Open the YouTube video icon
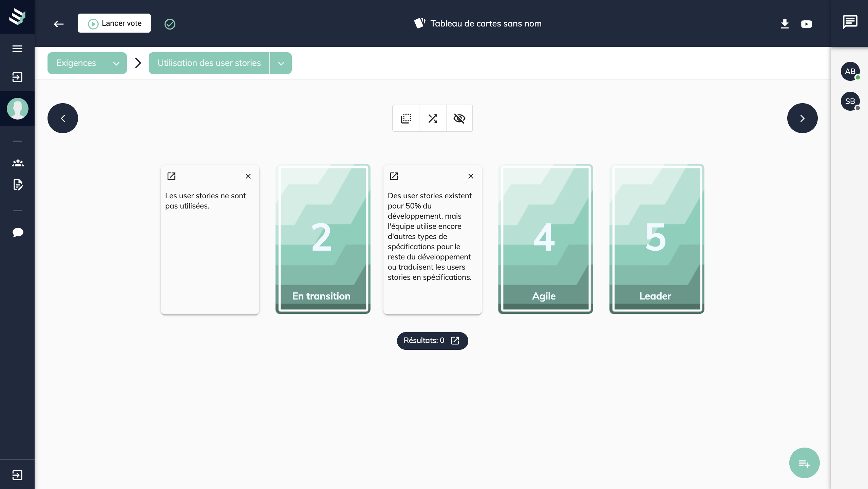This screenshot has width=868, height=489. click(x=807, y=24)
